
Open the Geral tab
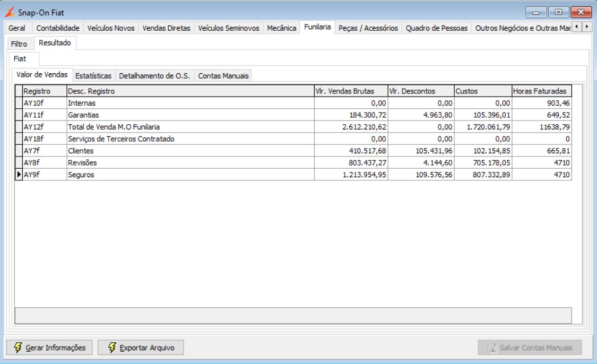pyautogui.click(x=17, y=28)
